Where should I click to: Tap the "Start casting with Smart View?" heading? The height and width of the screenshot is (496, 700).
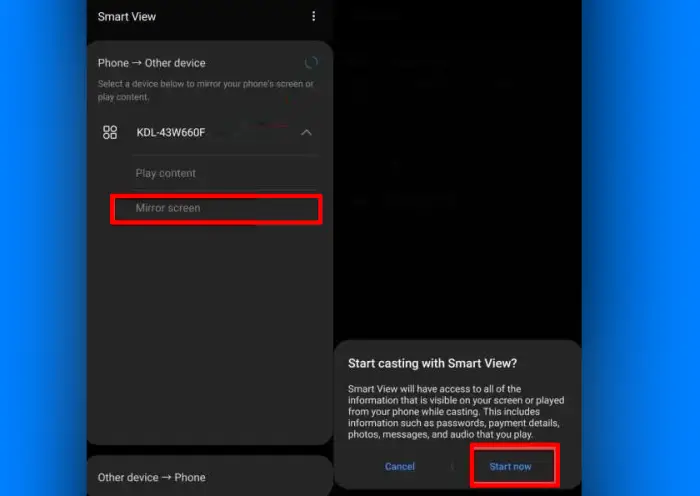pos(432,363)
